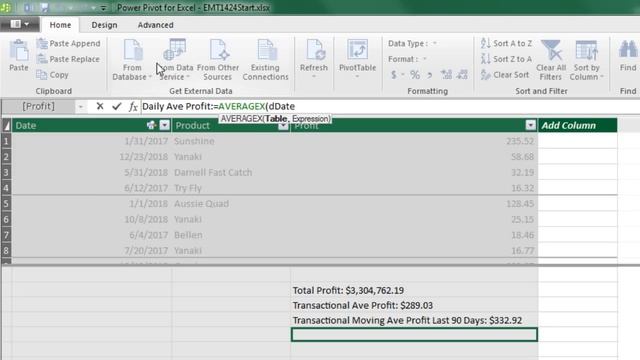Select row 1 header
Screen dimensions: 640x360
(6, 141)
